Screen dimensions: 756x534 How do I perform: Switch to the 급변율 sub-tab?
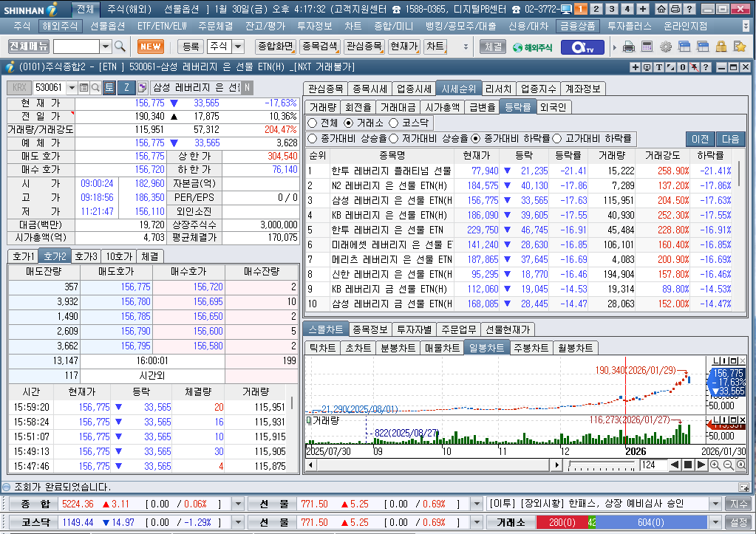(482, 107)
